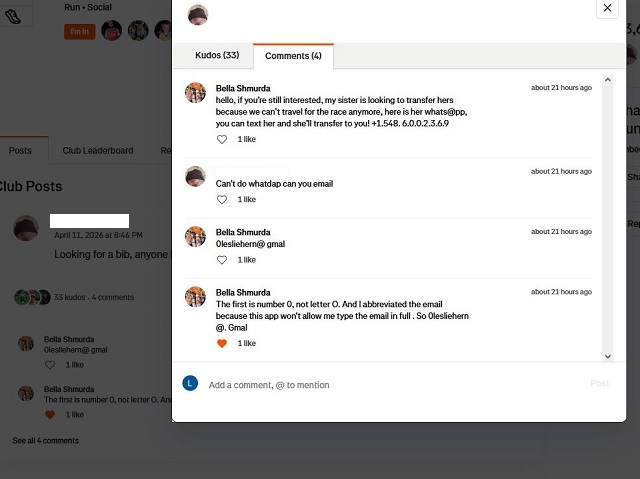Viewport: 640px width, 479px height.
Task: Select the Comments (4) tab
Action: click(293, 56)
